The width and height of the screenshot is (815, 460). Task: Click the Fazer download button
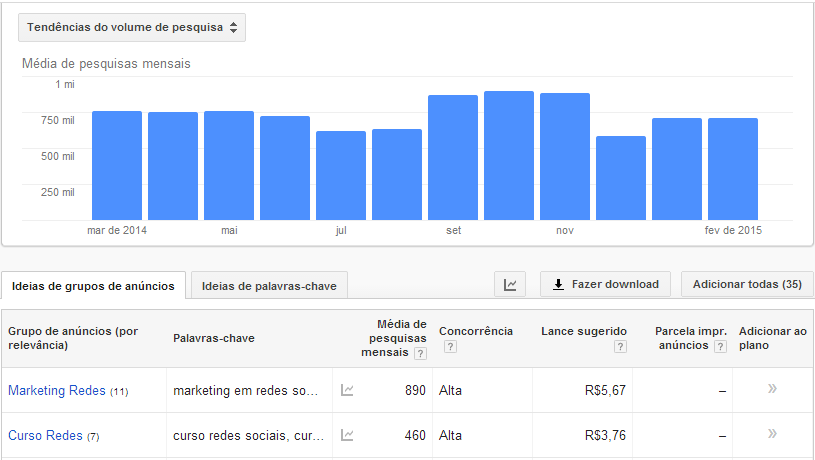[605, 284]
